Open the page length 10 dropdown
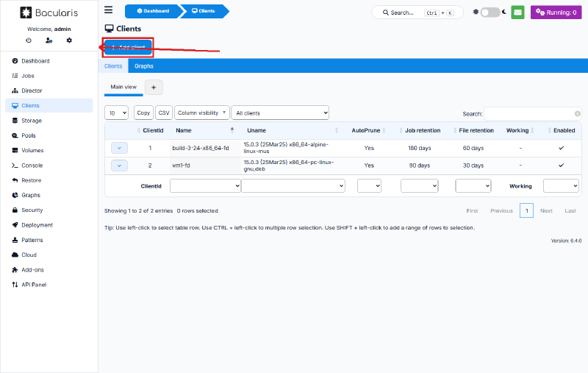 [x=116, y=113]
